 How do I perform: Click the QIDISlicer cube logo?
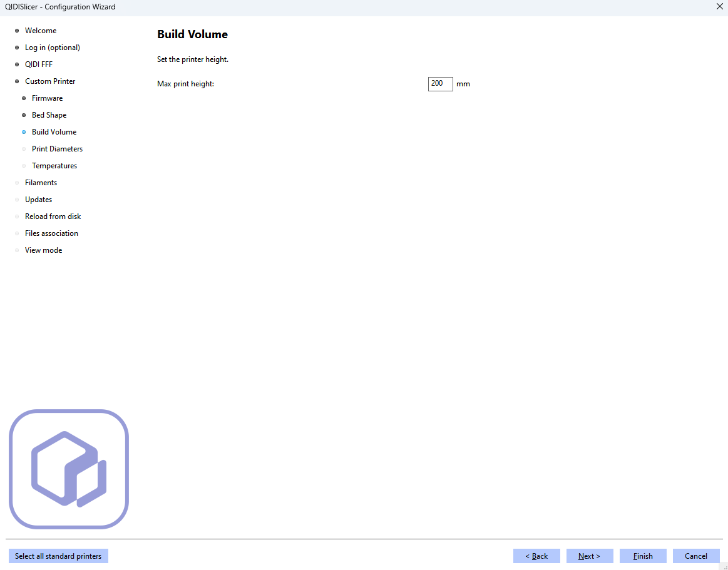[x=69, y=469]
